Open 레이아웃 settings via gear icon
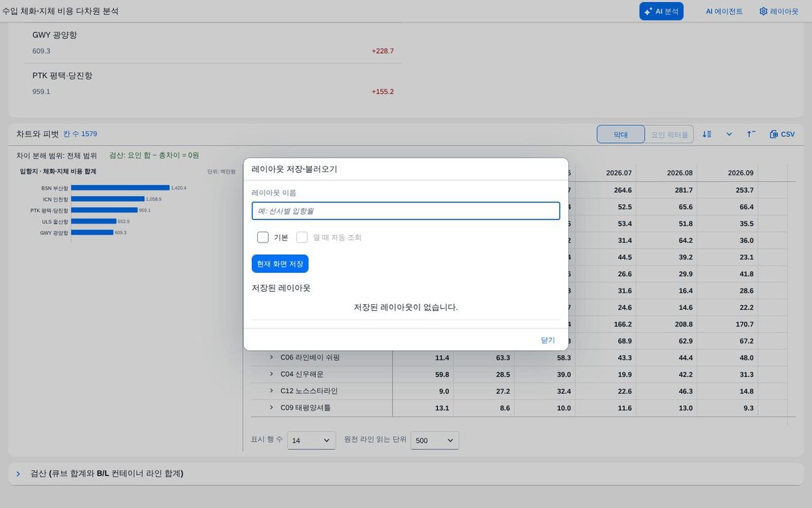 [x=779, y=12]
